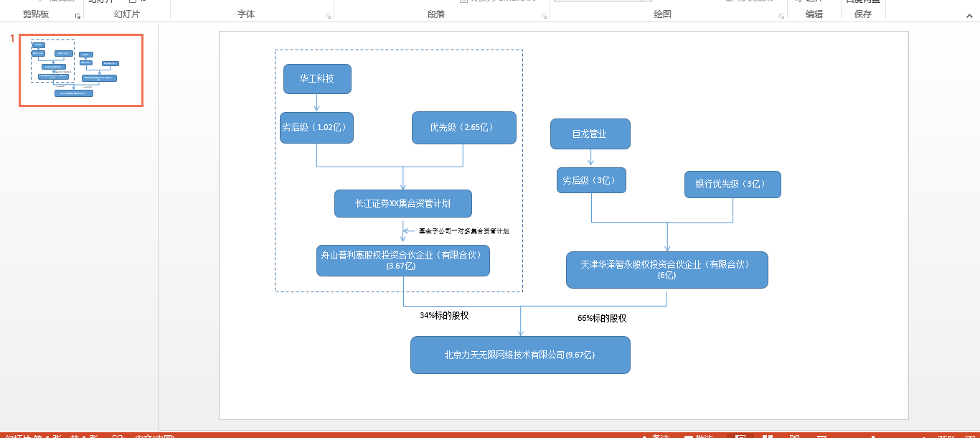Click the 66%标的股权 text label
980x438 pixels.
(602, 318)
